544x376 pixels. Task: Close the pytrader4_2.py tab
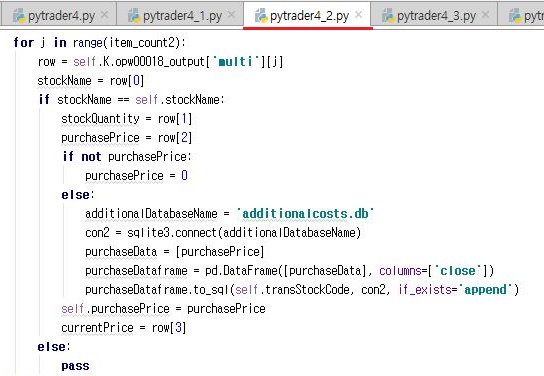pyautogui.click(x=359, y=15)
